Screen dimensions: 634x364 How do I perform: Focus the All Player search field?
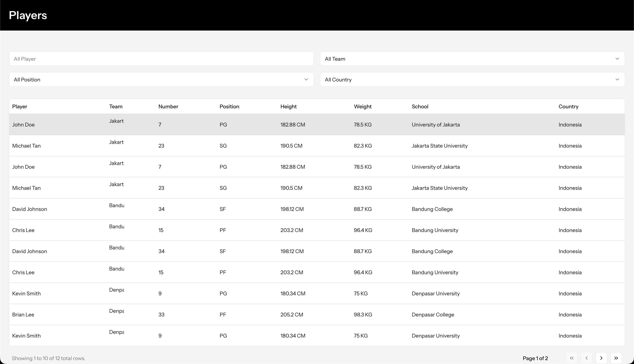[161, 59]
